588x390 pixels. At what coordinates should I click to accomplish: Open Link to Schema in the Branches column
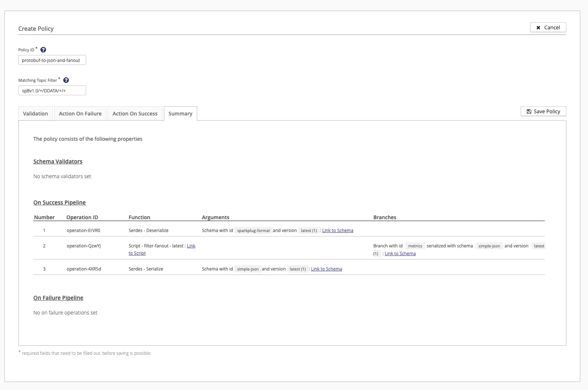tap(400, 253)
